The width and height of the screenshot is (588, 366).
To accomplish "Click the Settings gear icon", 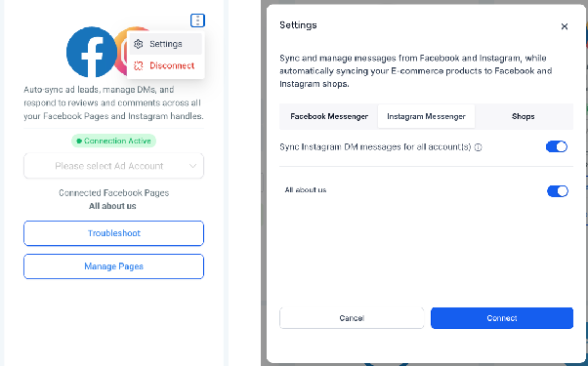I will pyautogui.click(x=139, y=44).
